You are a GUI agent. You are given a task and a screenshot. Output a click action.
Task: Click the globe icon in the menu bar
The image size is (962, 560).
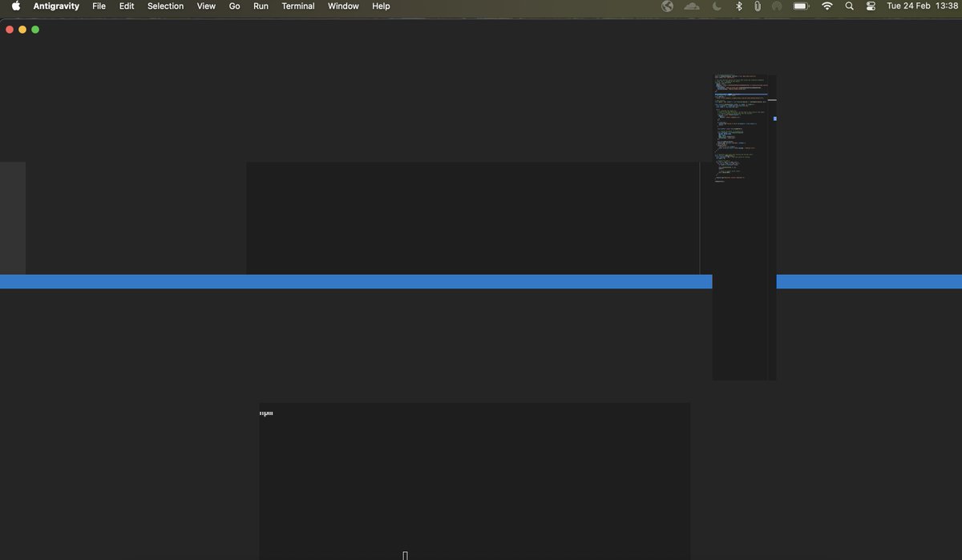[x=667, y=6]
